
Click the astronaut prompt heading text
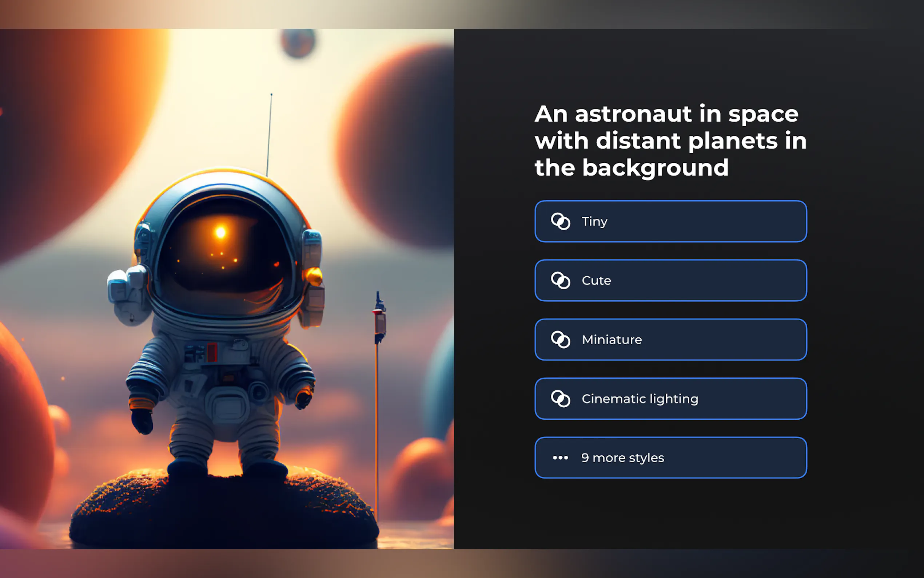pos(670,140)
